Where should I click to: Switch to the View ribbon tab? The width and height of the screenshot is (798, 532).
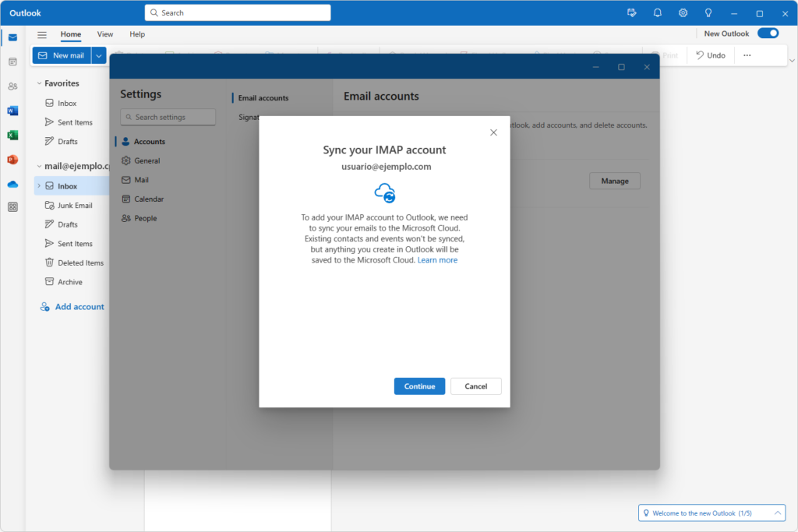(104, 34)
